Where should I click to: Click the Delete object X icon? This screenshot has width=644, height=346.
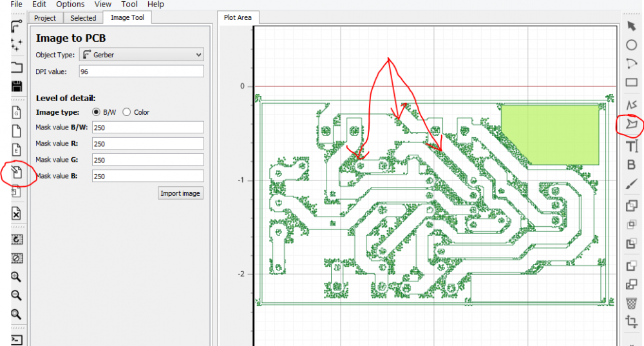point(16,214)
